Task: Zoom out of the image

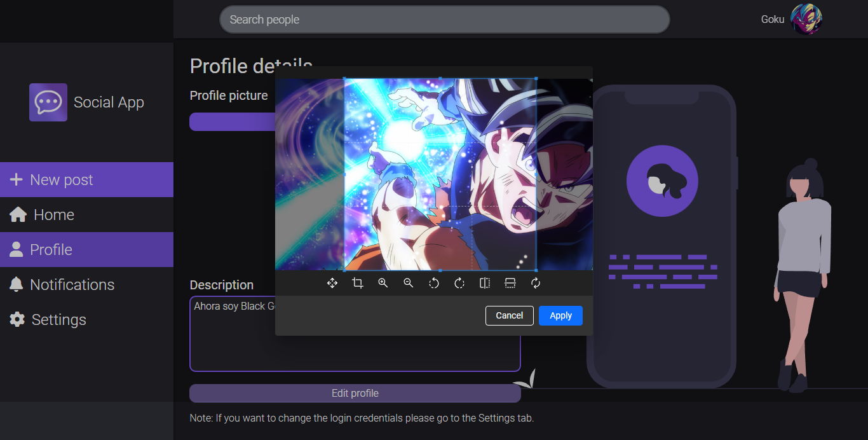Action: click(x=409, y=283)
